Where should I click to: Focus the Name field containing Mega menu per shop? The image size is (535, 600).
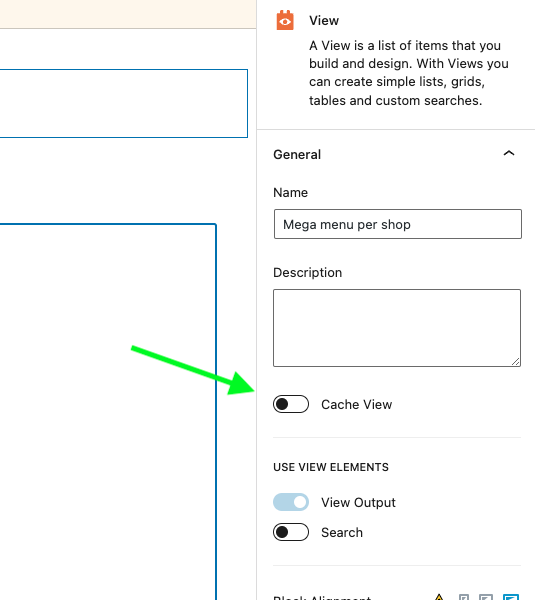398,224
